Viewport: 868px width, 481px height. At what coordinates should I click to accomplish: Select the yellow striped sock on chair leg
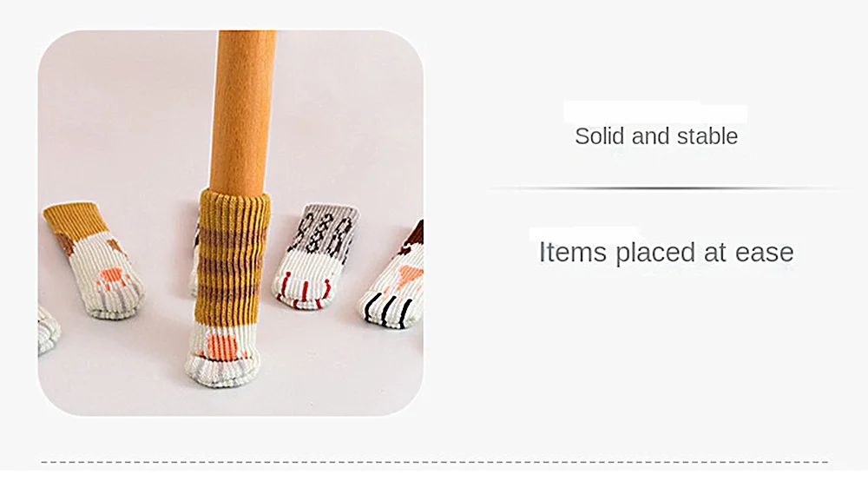click(x=228, y=288)
